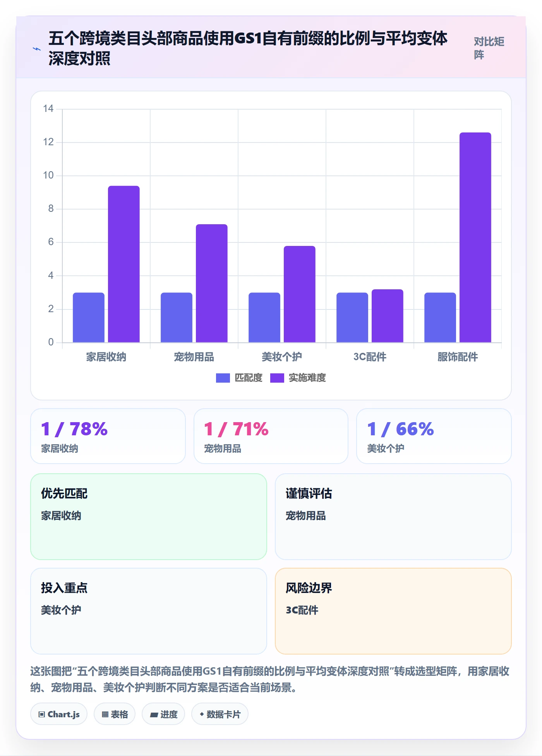Click the chart title heading text

point(248,48)
